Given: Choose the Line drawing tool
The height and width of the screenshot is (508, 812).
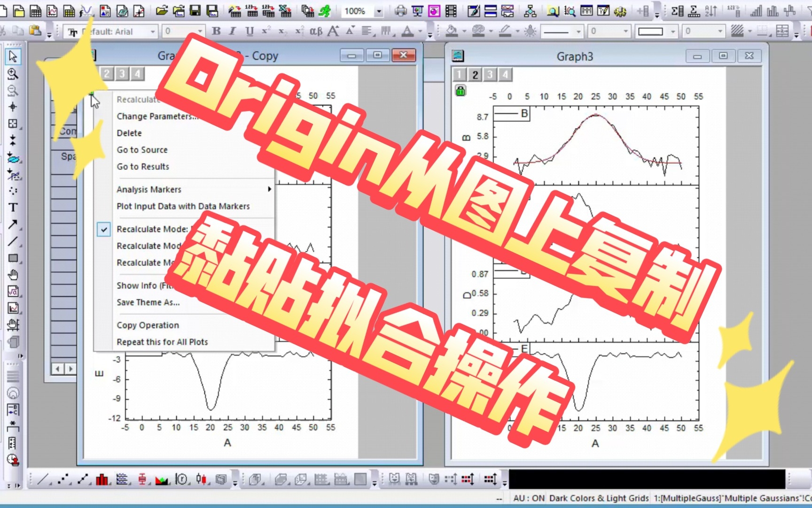Looking at the screenshot, I should [x=13, y=241].
